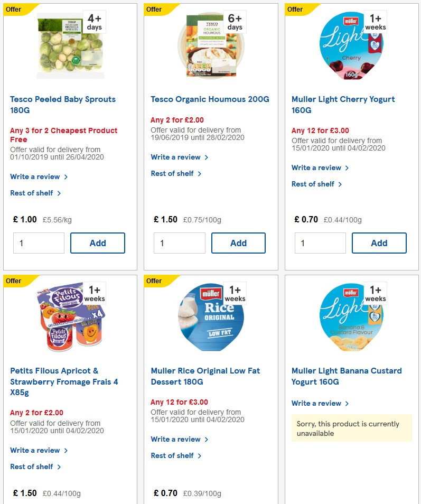The image size is (421, 504).
Task: Add Tesco Peeled Baby Sprouts to basket
Action: 98,243
